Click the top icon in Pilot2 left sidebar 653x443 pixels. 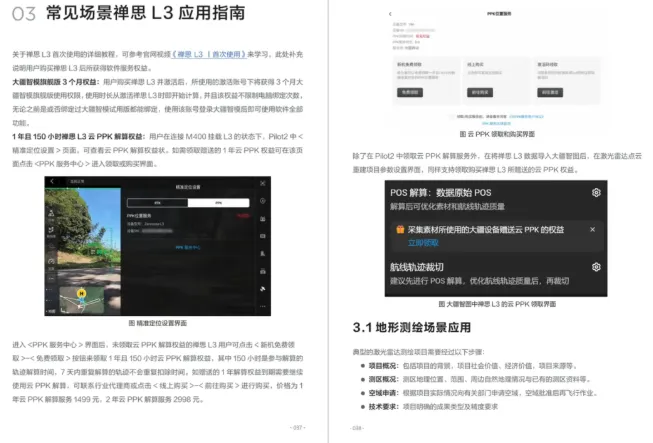51,214
